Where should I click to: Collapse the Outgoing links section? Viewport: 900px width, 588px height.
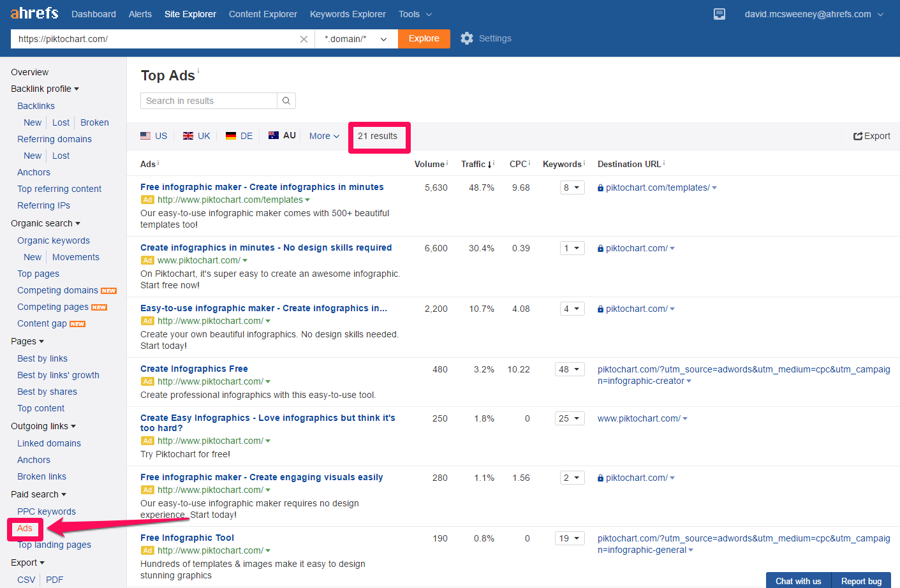43,426
